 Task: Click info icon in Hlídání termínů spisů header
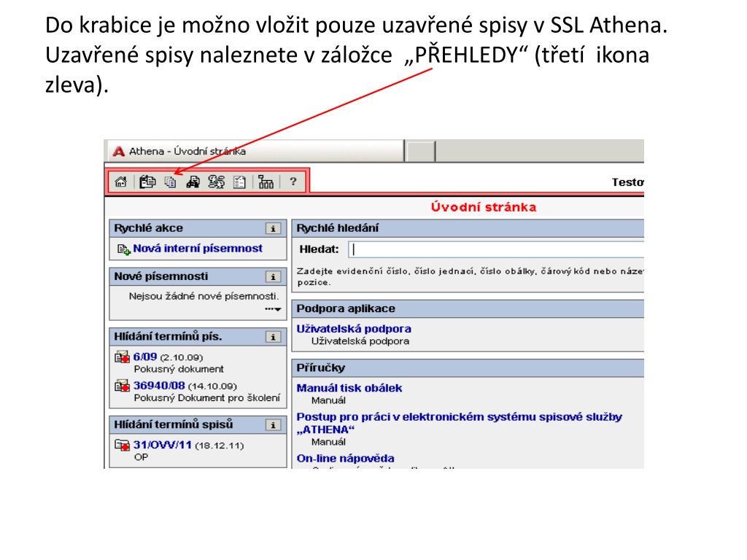[x=273, y=425]
